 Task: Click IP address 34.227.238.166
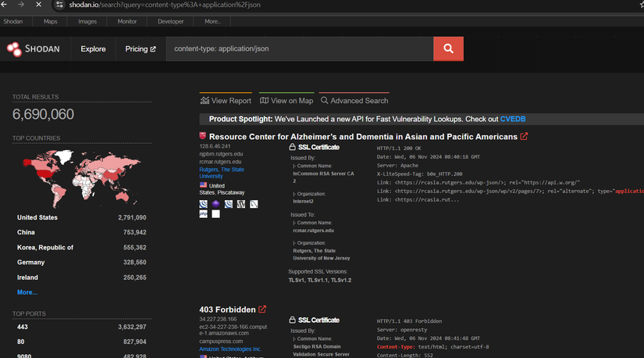click(x=218, y=319)
